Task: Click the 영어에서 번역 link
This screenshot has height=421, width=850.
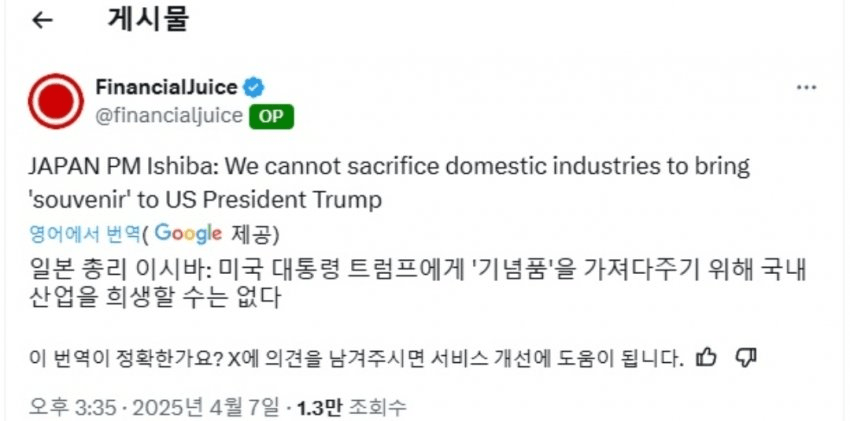Action: [x=84, y=234]
